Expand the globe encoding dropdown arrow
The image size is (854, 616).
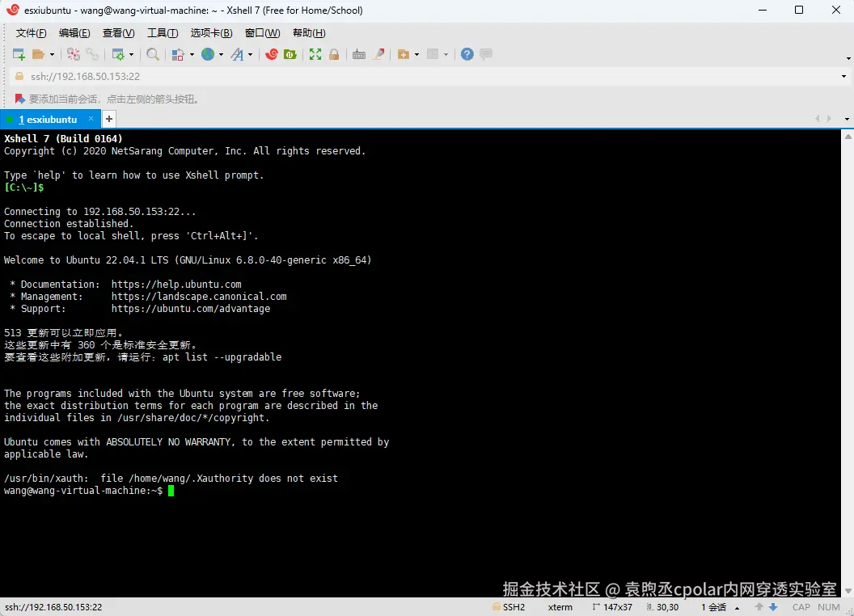tap(221, 54)
